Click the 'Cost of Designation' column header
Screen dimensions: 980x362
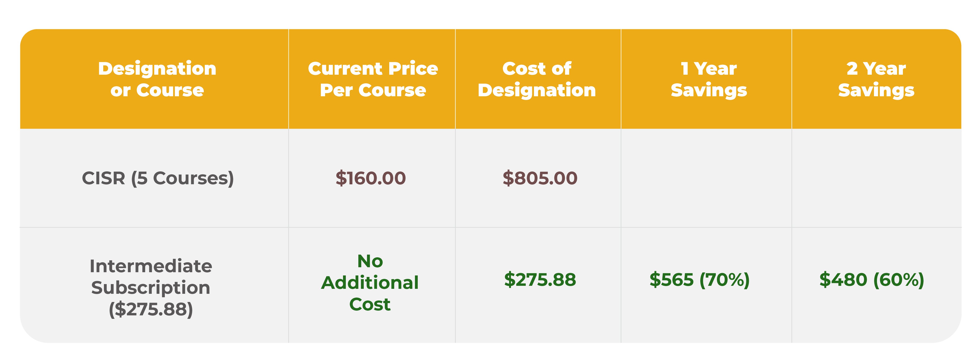pos(537,79)
